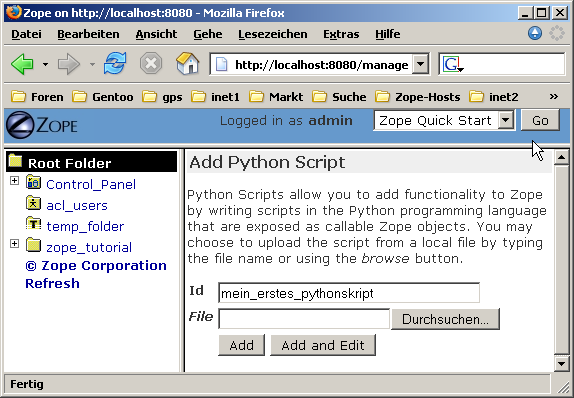The image size is (574, 398).
Task: Click the grey Forward arrow button
Action: (x=68, y=64)
